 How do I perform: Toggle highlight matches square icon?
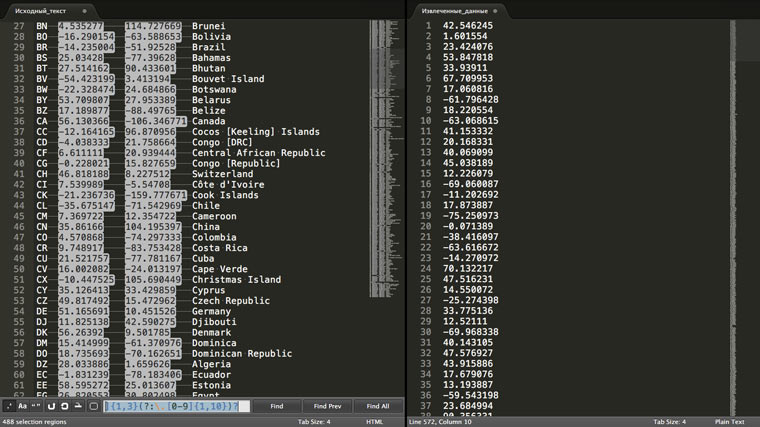[94, 406]
